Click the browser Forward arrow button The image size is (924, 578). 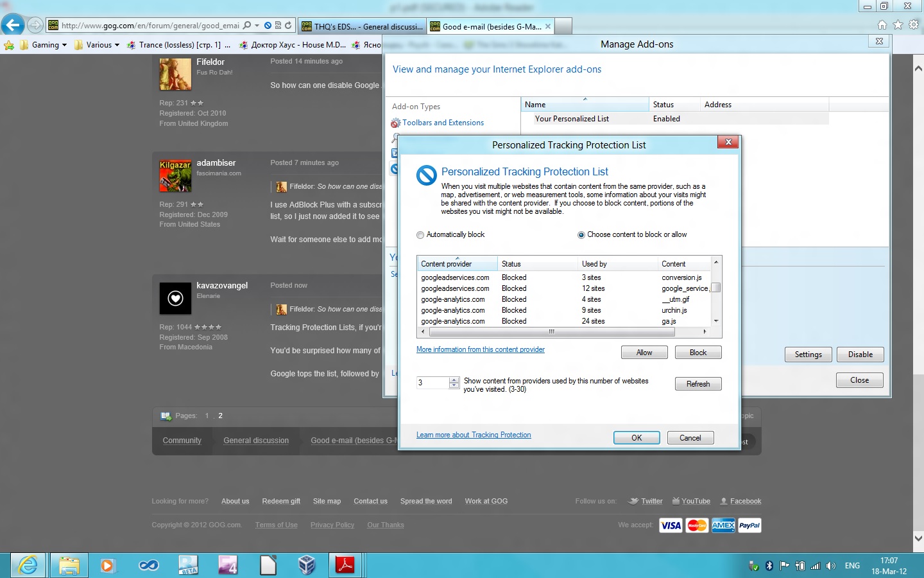point(35,26)
